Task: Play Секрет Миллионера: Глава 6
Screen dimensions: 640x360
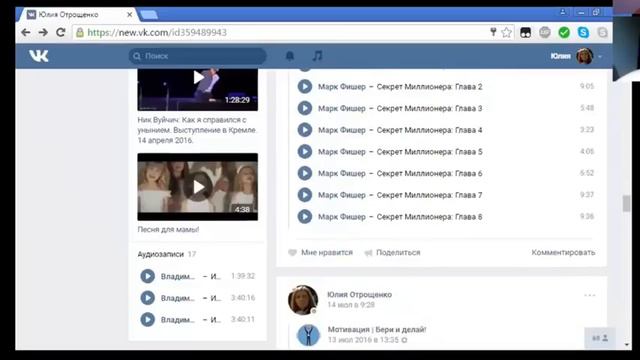Action: point(304,173)
